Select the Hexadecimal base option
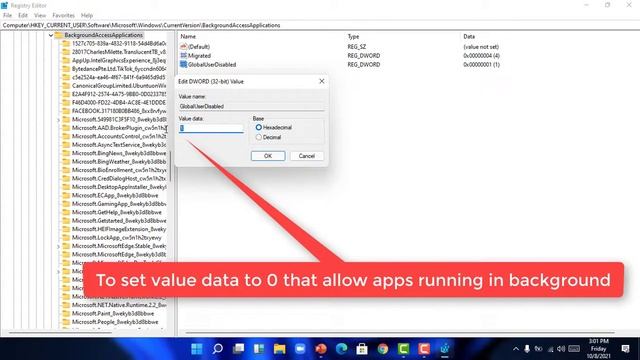The image size is (640, 360). (259, 127)
